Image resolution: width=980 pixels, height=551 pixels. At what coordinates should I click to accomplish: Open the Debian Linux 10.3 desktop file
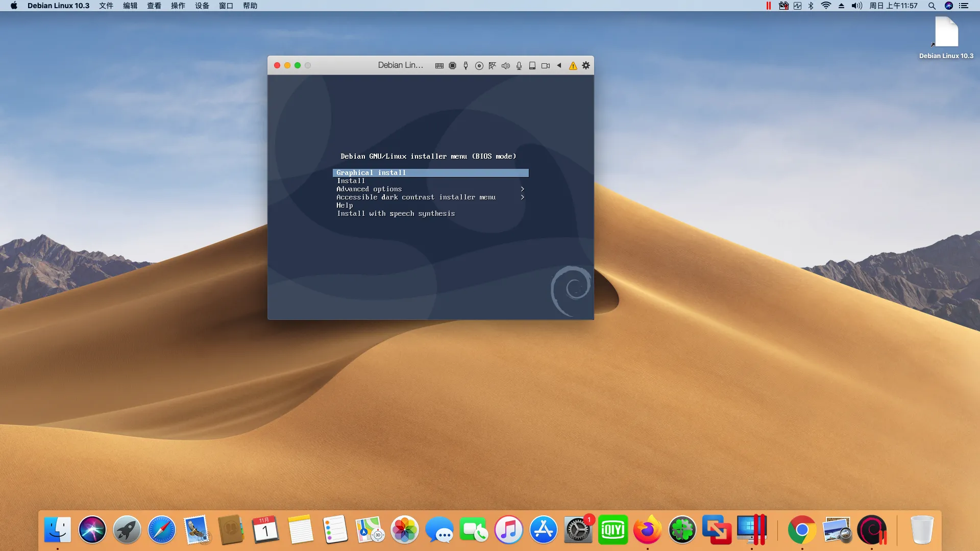click(946, 38)
